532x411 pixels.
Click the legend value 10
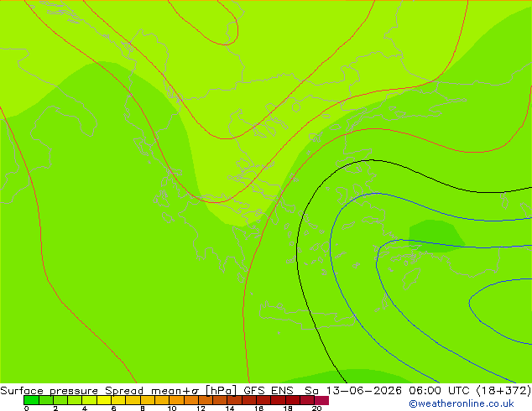click(x=172, y=408)
